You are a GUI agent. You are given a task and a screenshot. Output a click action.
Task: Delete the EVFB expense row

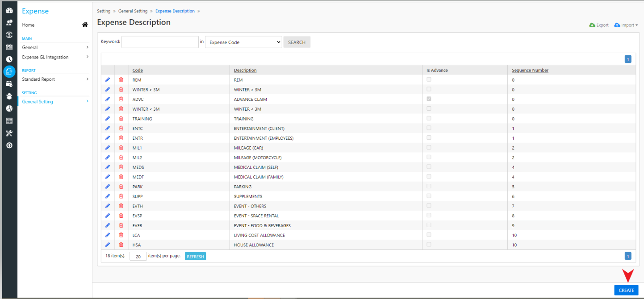tap(121, 225)
